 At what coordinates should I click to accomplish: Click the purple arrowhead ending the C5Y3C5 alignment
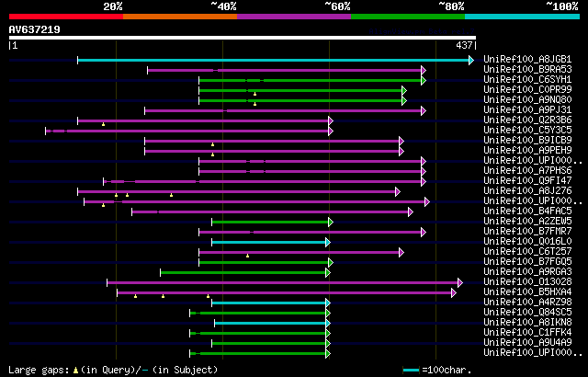(331, 131)
